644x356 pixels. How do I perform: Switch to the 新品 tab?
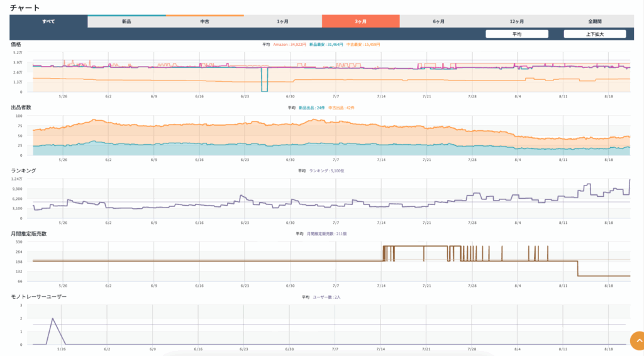pyautogui.click(x=126, y=21)
